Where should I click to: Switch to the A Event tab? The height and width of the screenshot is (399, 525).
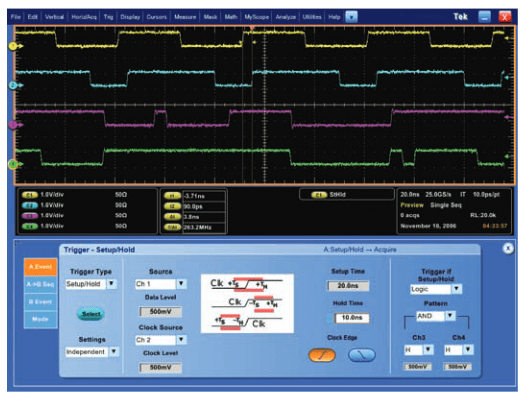(x=40, y=267)
